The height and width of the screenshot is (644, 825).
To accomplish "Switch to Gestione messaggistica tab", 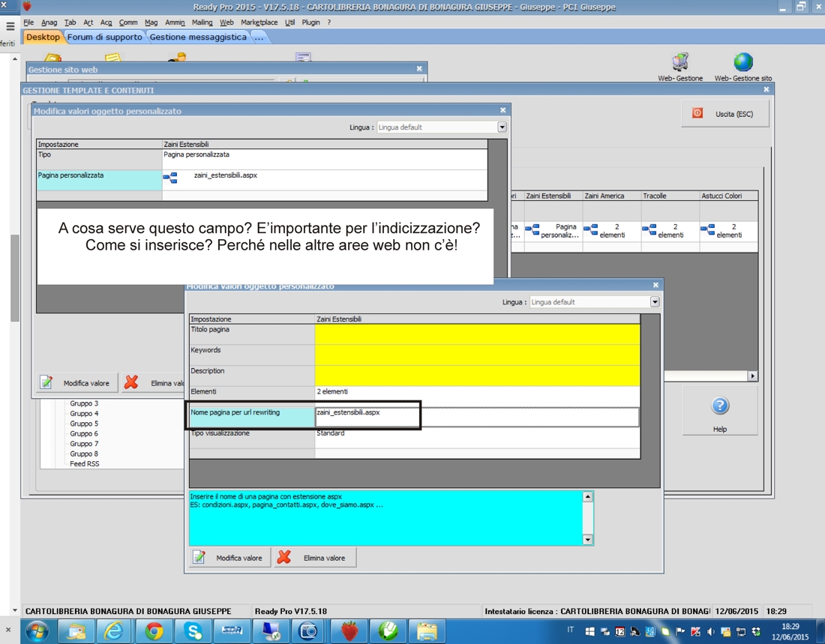I will point(198,37).
